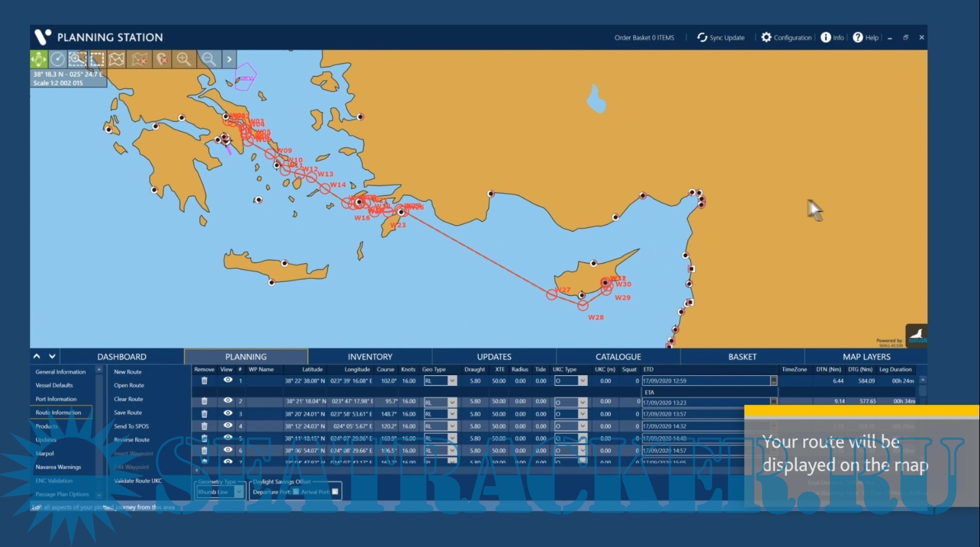The height and width of the screenshot is (547, 980).
Task: Click the delete waypoint pin icon
Action: point(162,59)
